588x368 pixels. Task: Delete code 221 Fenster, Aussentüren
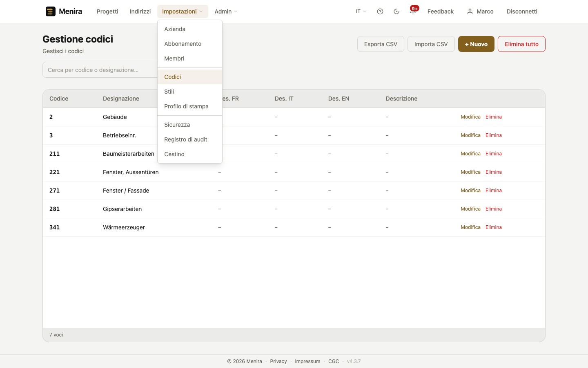[493, 172]
